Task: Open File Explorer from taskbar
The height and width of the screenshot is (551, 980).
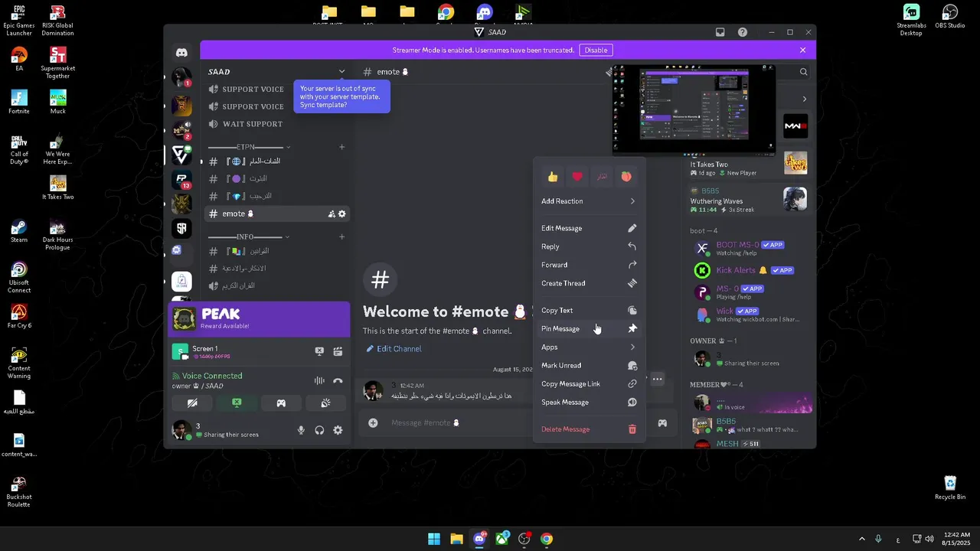Action: pyautogui.click(x=456, y=539)
